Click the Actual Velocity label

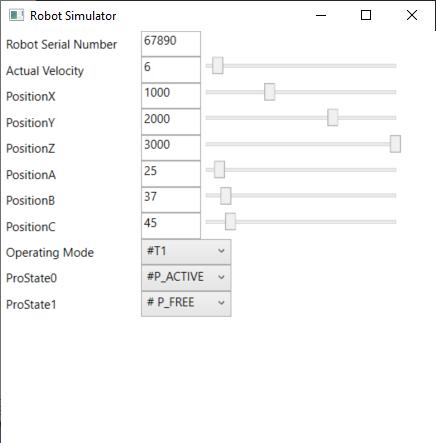point(45,71)
